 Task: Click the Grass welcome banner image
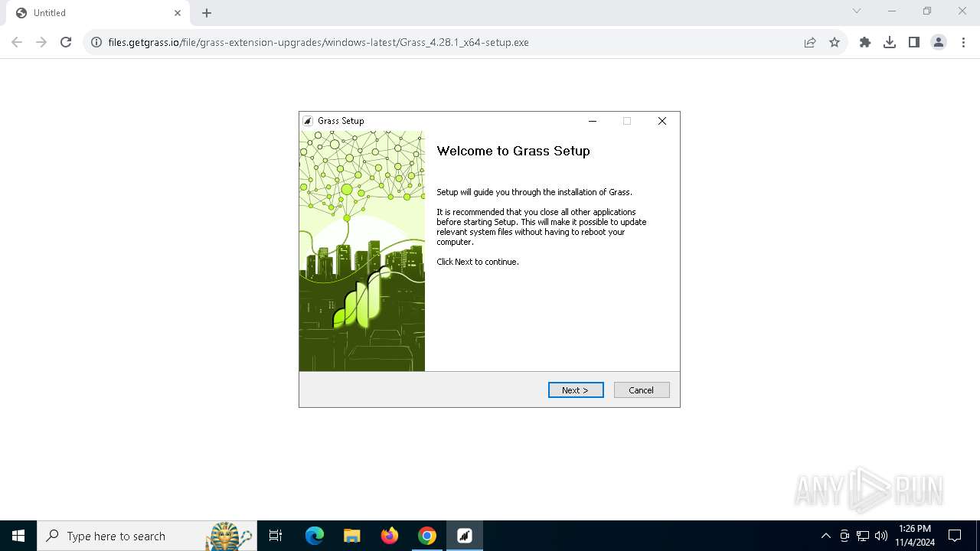click(x=362, y=251)
